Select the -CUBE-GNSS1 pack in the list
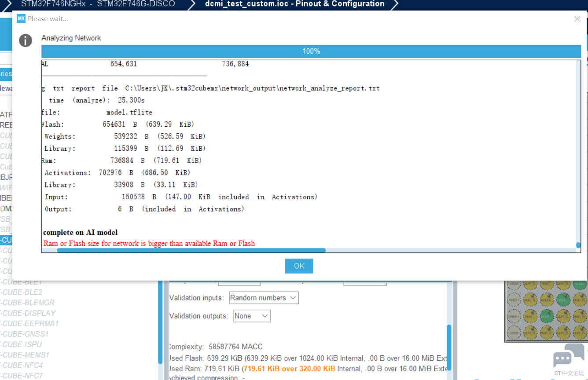 tap(24, 334)
